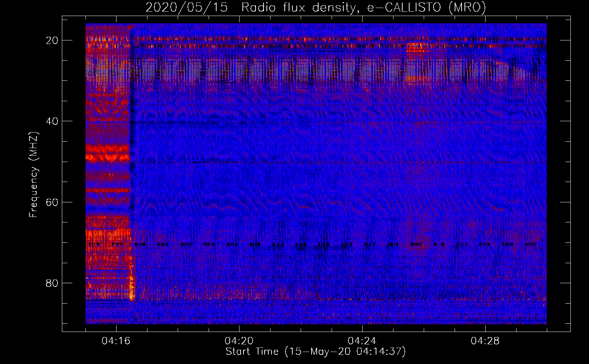Image resolution: width=589 pixels, height=364 pixels.
Task: Click the 04:24 time tick label
Action: 362,341
